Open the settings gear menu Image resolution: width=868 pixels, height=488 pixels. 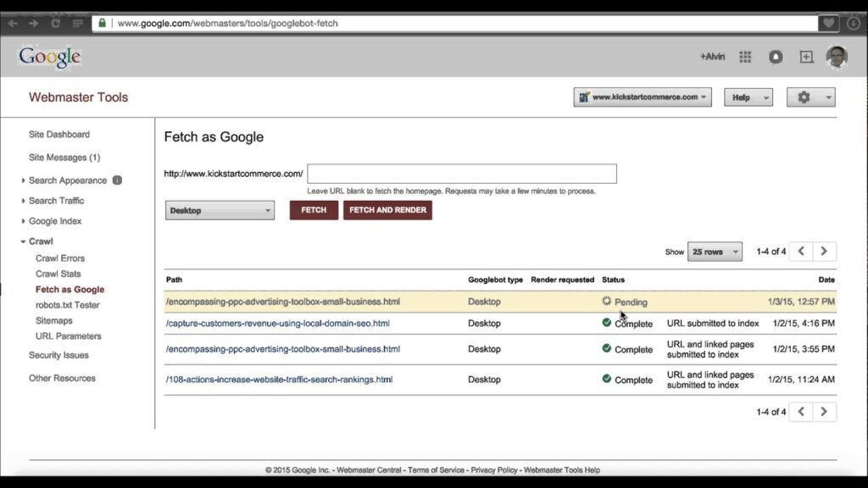click(810, 97)
